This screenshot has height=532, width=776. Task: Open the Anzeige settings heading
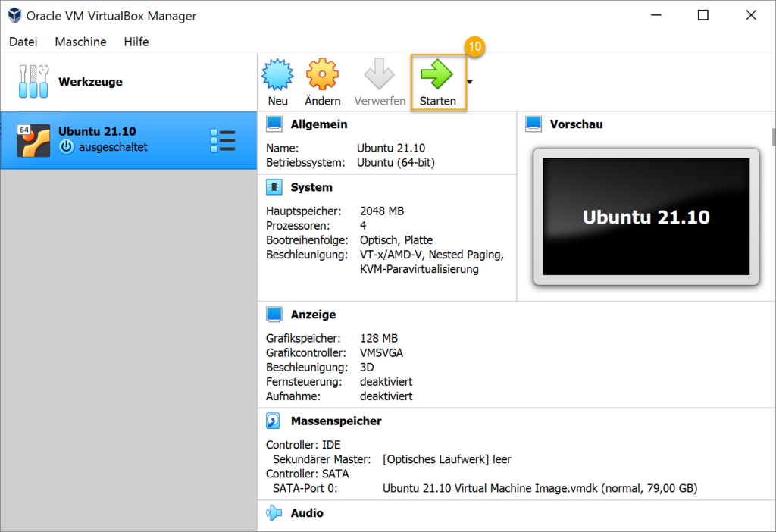tap(313, 315)
